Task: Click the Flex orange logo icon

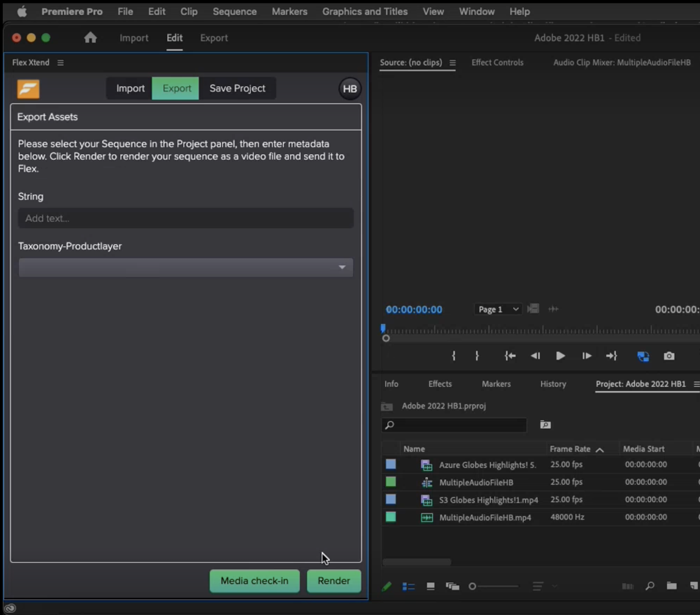Action: pyautogui.click(x=28, y=89)
